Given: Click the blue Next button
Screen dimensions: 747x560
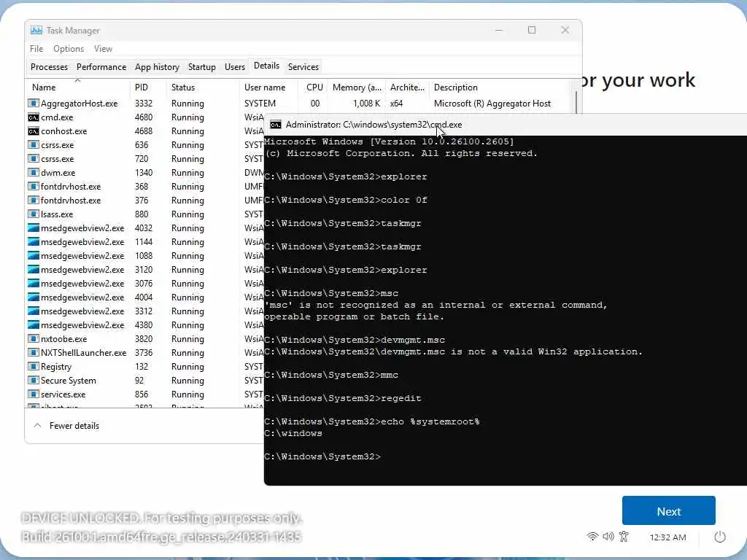Looking at the screenshot, I should [x=668, y=511].
